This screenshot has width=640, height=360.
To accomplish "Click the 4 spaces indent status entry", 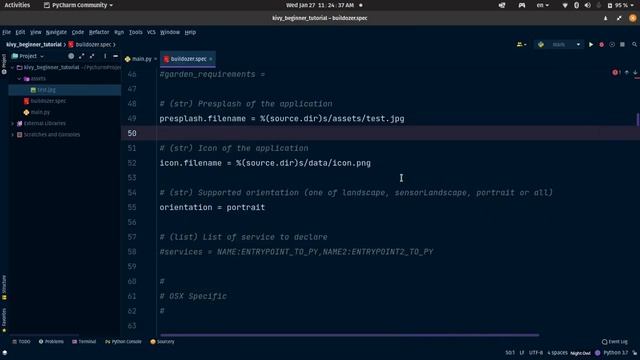I will click(558, 353).
